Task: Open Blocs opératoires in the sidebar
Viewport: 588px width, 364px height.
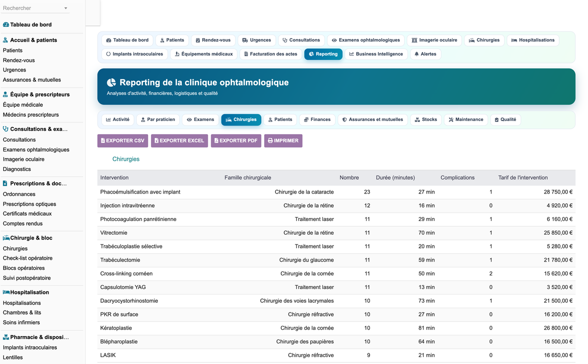Action: pos(24,268)
